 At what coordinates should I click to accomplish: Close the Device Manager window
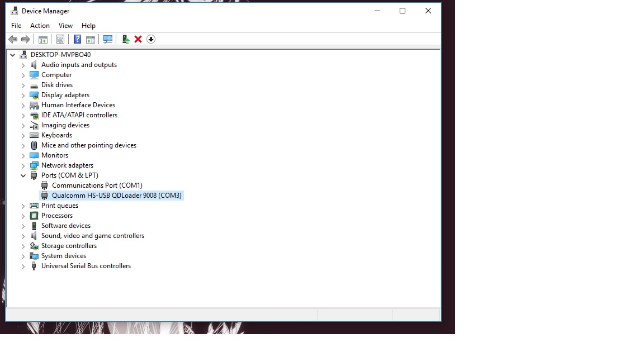428,11
